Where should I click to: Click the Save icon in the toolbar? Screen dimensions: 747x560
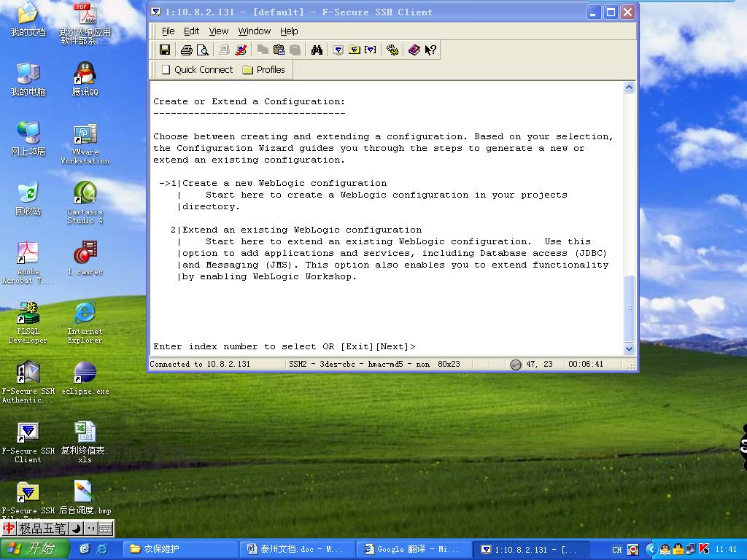pyautogui.click(x=165, y=50)
